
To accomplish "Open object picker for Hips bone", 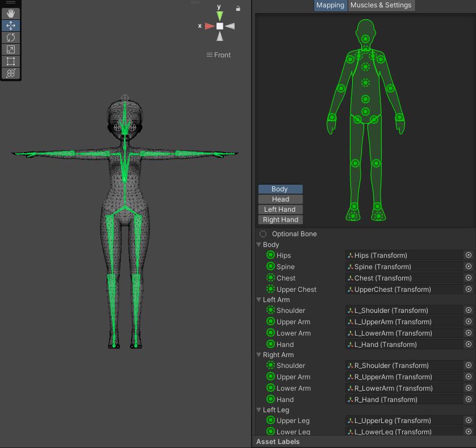I will click(469, 256).
